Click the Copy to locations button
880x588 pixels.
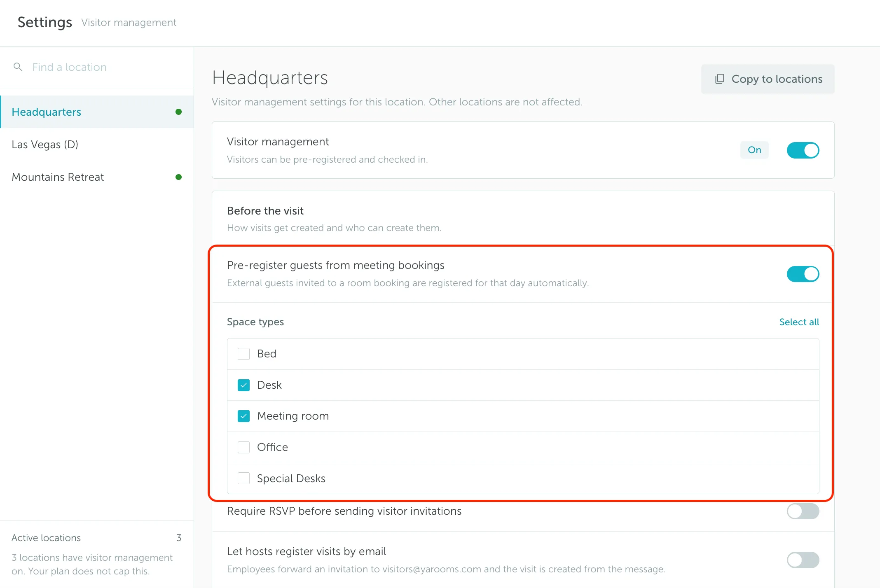point(768,79)
